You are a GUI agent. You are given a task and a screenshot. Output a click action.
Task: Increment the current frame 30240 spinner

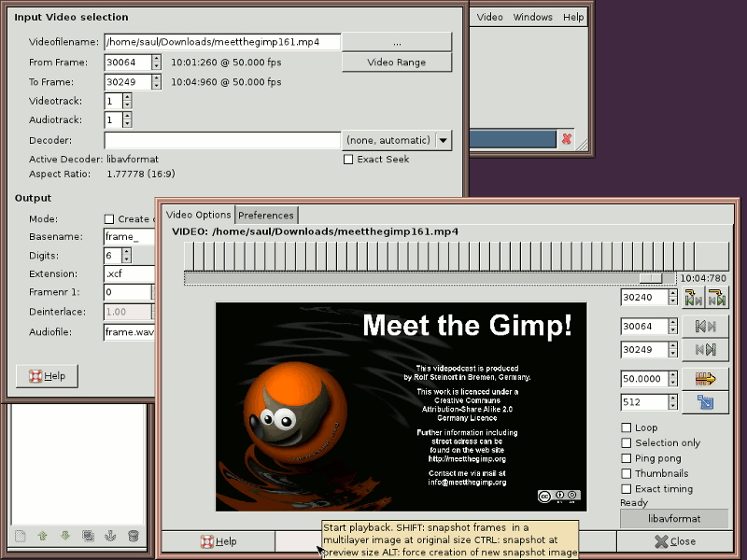coord(672,294)
